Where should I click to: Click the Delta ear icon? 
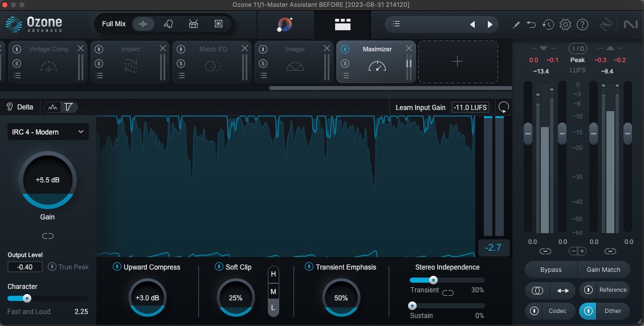[10, 107]
